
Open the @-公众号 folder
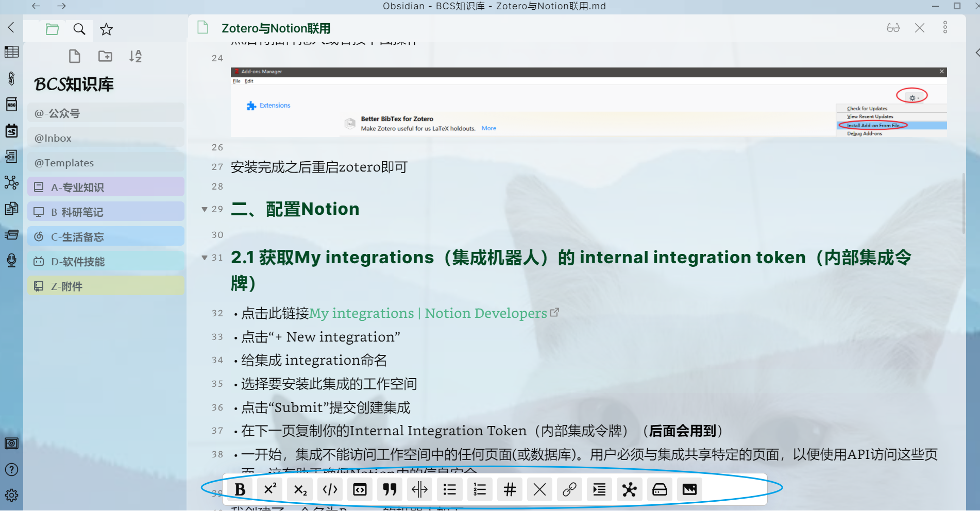point(106,113)
